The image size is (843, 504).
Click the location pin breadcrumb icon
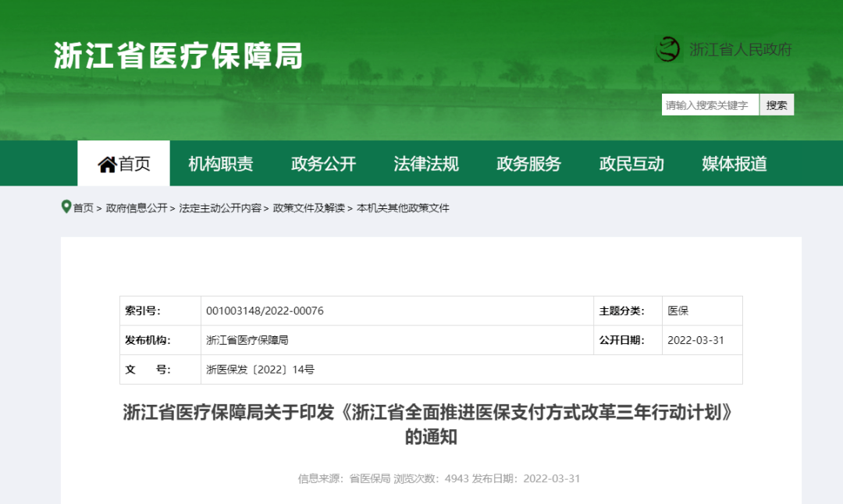66,206
